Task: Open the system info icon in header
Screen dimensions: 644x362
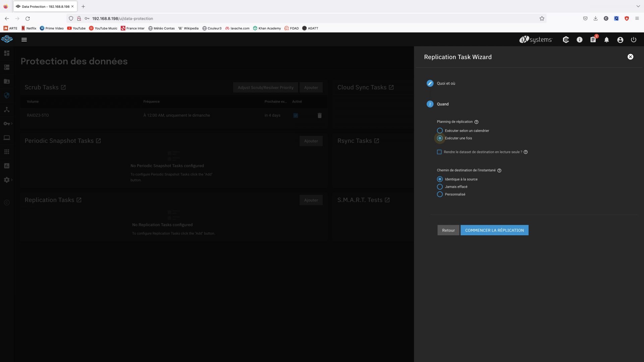Action: tap(580, 40)
